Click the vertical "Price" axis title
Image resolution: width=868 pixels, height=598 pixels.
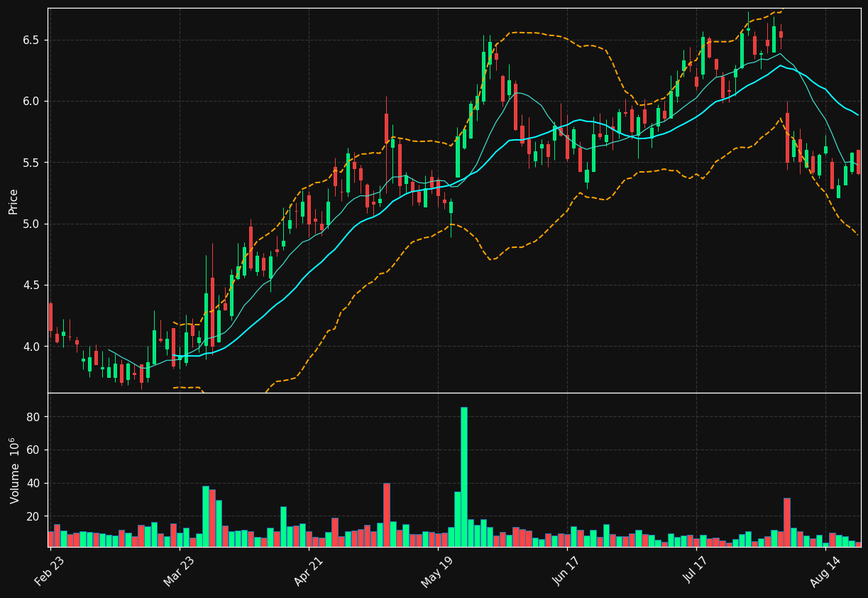13,201
